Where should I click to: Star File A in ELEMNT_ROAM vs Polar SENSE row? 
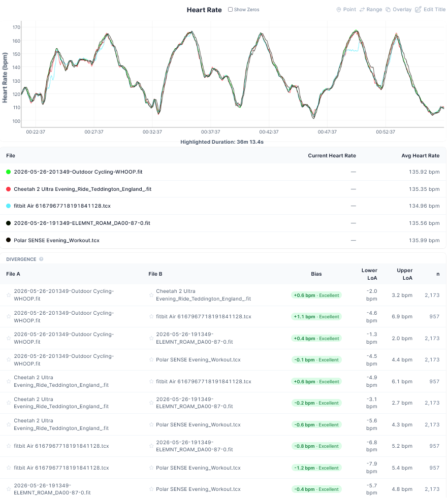9,489
